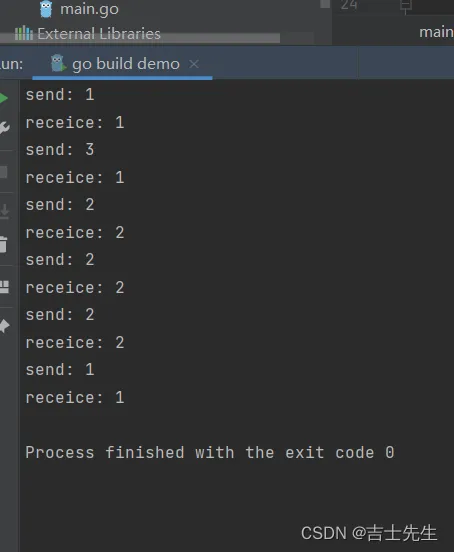Click the main breadcrumb in editor
The width and height of the screenshot is (454, 552).
pos(436,32)
